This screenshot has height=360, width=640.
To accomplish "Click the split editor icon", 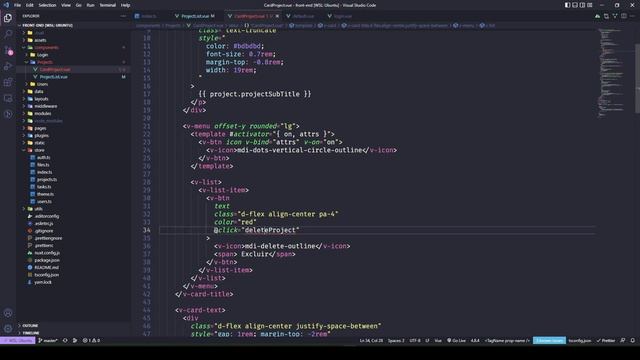I will click(x=624, y=16).
